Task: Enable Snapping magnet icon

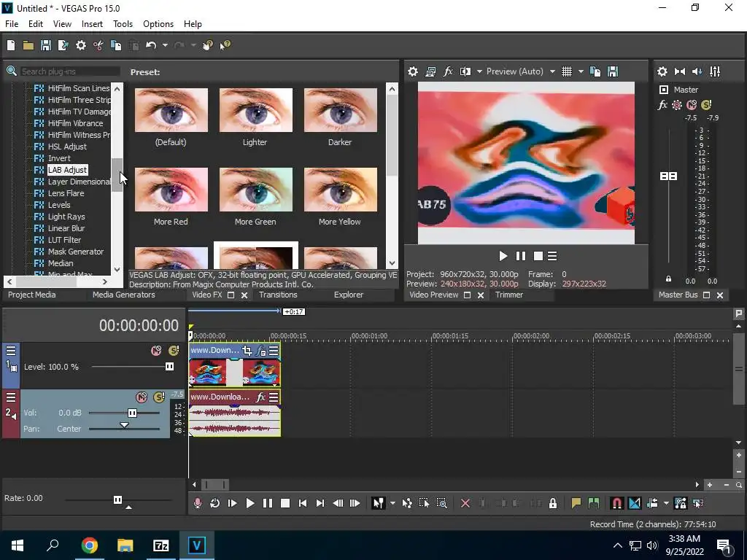Action: (616, 503)
